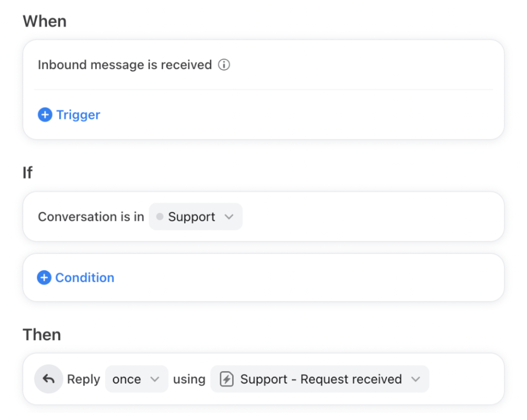The height and width of the screenshot is (420, 527).
Task: Click the info icon beside Inbound message trigger
Action: [224, 65]
